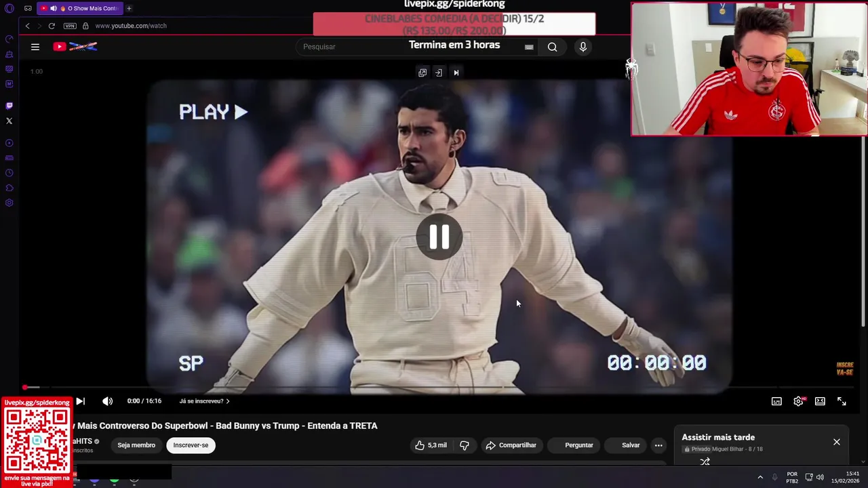Close the "Assistir mais tarde" playlist panel
Viewport: 868px width, 488px height.
click(837, 442)
